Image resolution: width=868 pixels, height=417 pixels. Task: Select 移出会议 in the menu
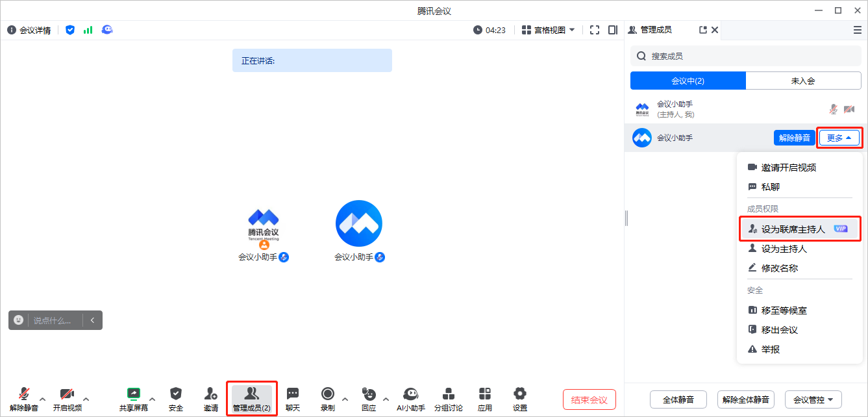tap(800, 330)
